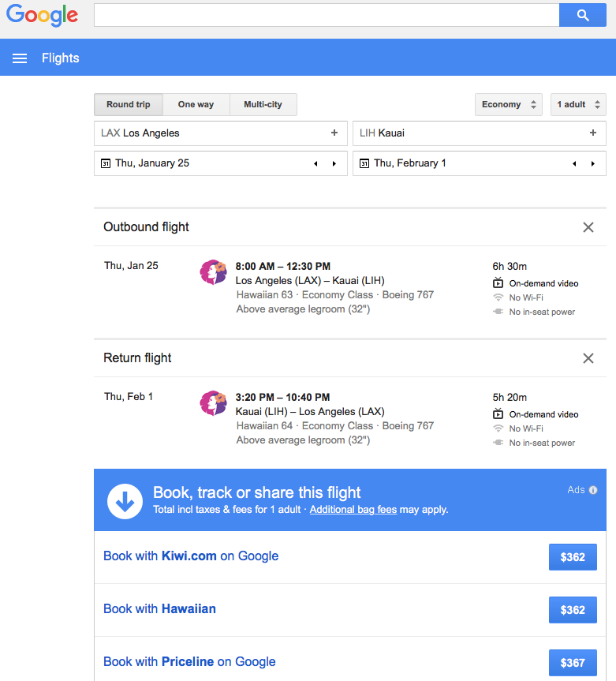Switch to One way trip type
The width and height of the screenshot is (616, 681).
[x=196, y=105]
